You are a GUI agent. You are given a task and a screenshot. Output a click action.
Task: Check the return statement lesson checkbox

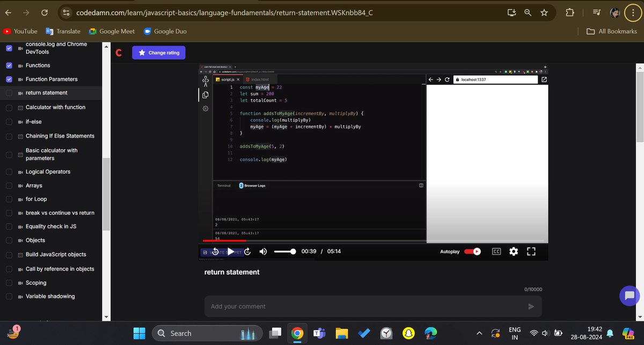coord(9,93)
